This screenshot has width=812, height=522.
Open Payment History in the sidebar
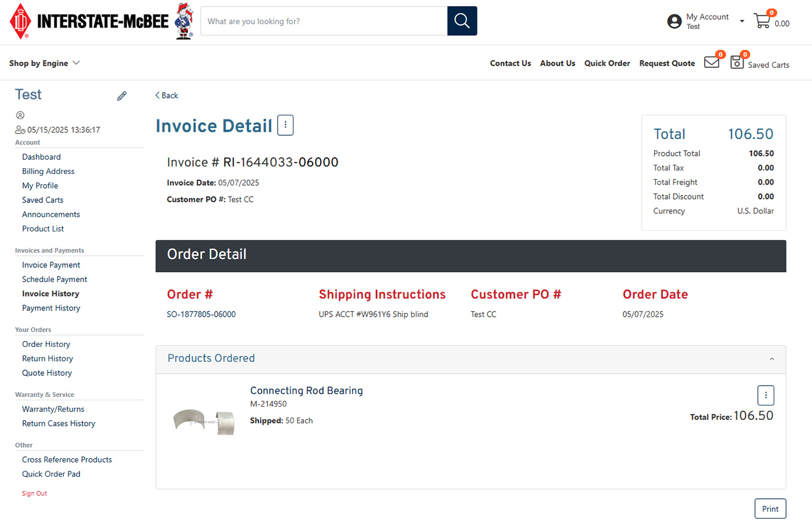51,308
